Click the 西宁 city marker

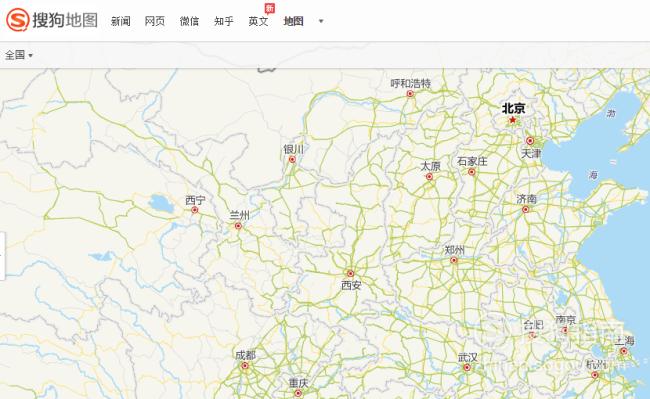[194, 210]
